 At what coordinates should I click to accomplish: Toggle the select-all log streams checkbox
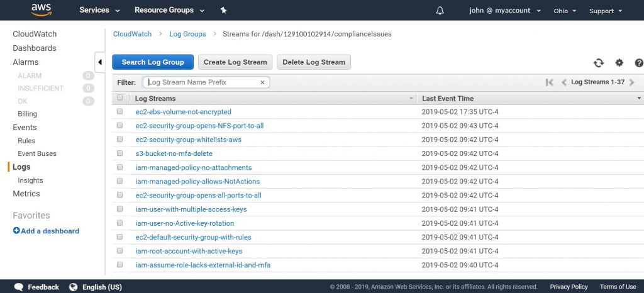pos(120,97)
